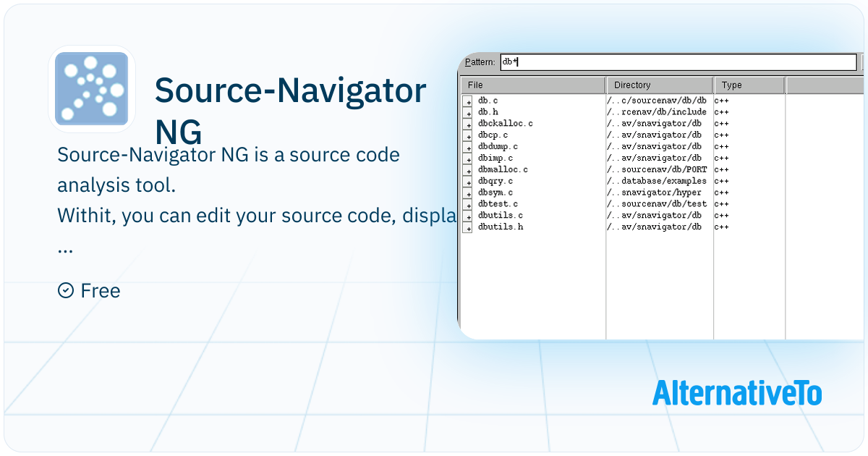Click the /..sourcenav/db/PORT directory cell
This screenshot has width=868, height=456.
(x=657, y=169)
